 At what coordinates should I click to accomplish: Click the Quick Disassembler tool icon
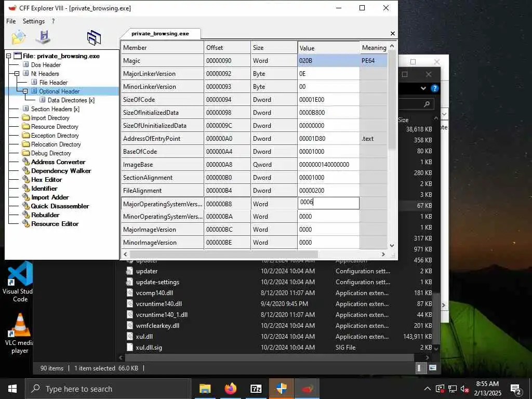26,206
